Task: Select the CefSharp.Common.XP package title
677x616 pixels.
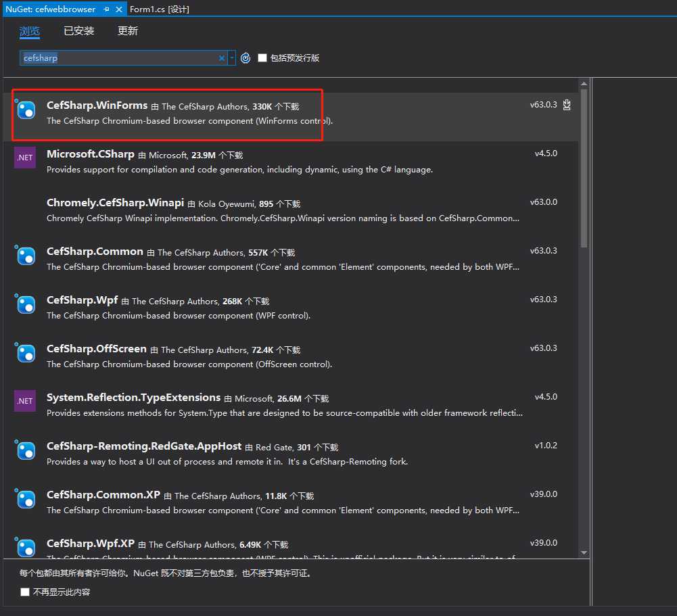Action: [103, 495]
